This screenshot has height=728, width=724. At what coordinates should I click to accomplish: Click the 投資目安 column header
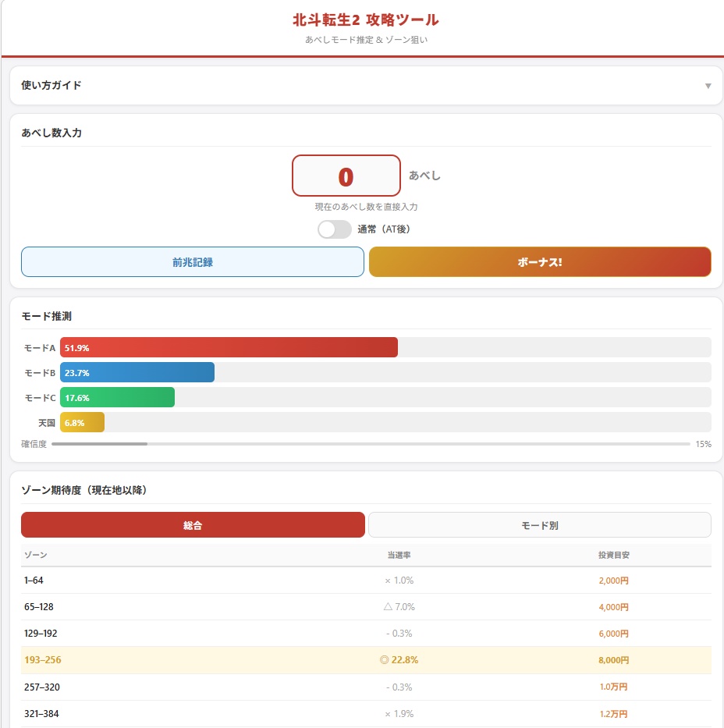coord(613,555)
